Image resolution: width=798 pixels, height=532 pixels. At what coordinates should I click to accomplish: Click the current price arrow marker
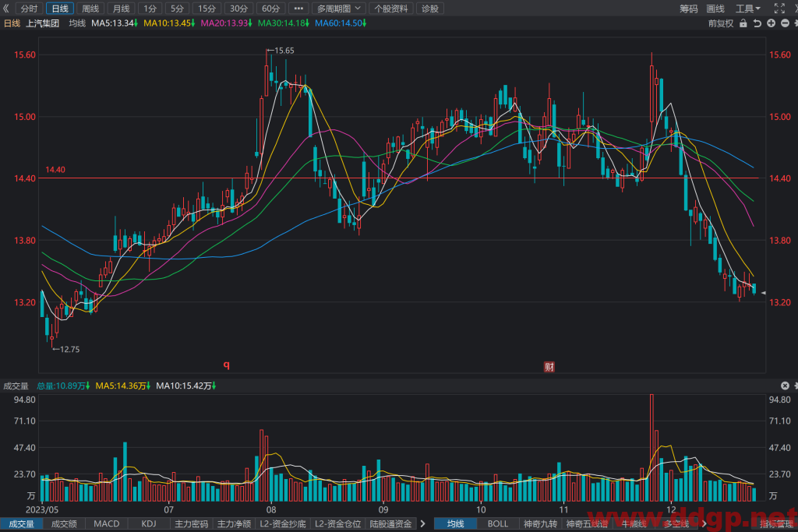[763, 293]
